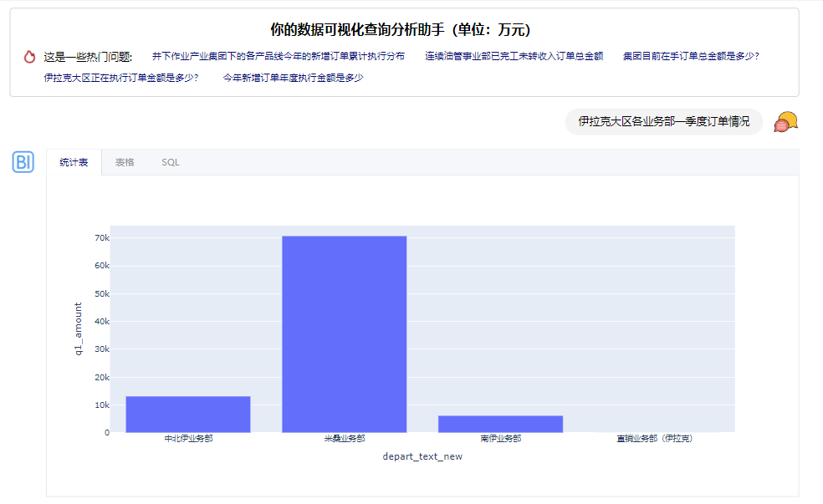Ask 今年新增订单年度执行金额是多少

[293, 78]
